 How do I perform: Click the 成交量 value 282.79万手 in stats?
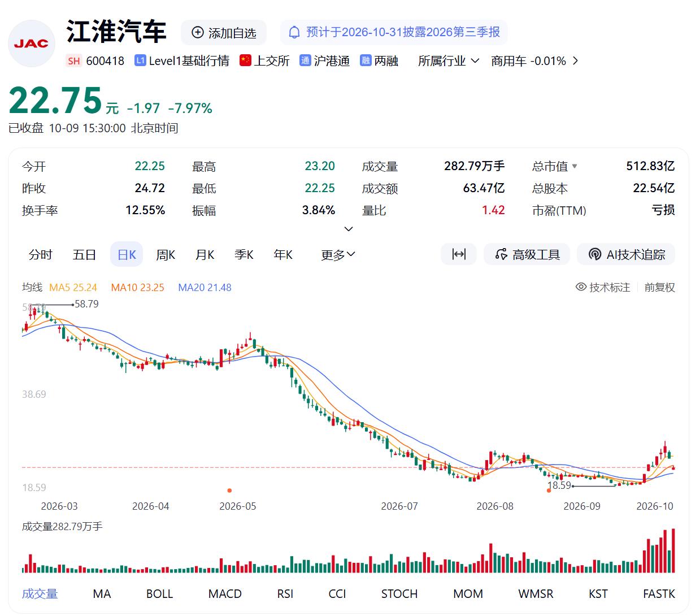click(x=475, y=166)
